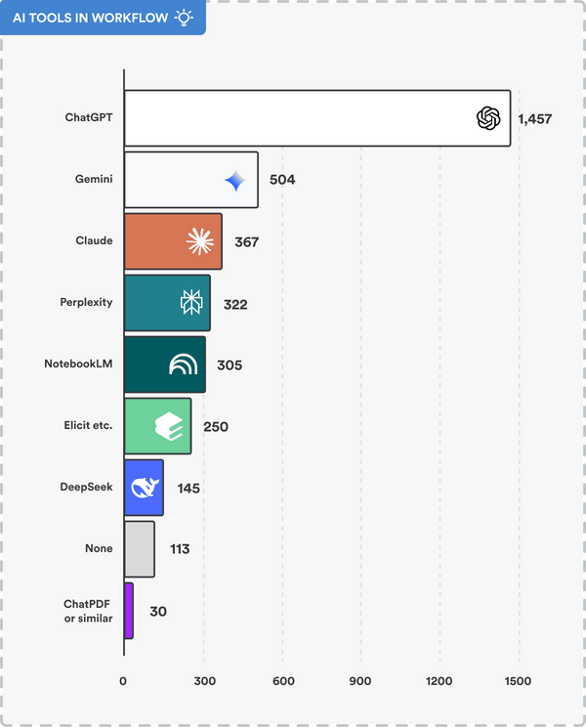The width and height of the screenshot is (586, 728).
Task: Click the Gemini sparkle logo icon
Action: 235,181
